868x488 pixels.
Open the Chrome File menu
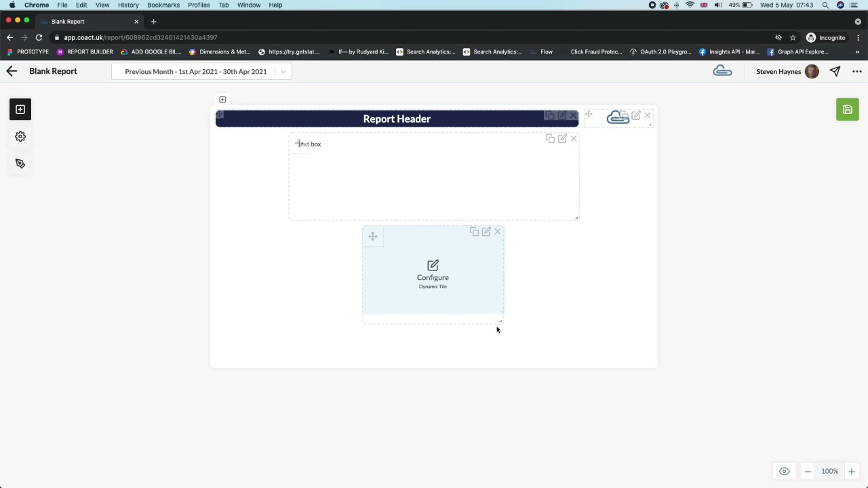tap(62, 5)
